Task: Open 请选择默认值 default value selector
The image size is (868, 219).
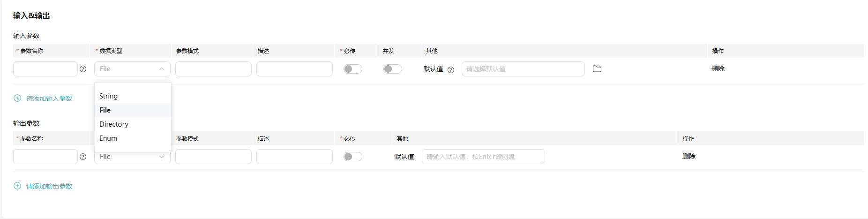Action: click(x=523, y=69)
